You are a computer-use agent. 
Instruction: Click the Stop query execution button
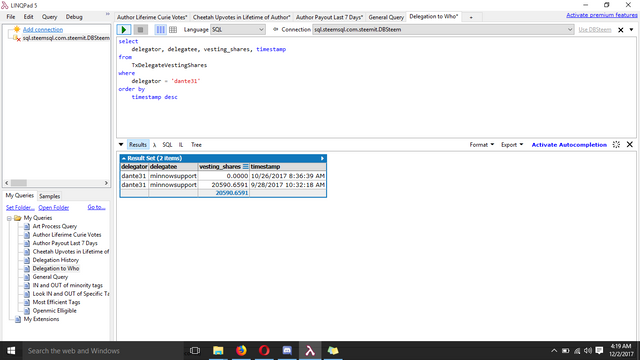(140, 30)
